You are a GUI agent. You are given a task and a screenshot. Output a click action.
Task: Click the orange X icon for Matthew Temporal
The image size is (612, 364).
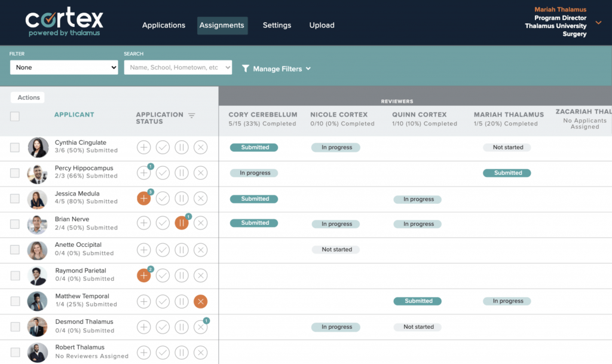click(201, 301)
